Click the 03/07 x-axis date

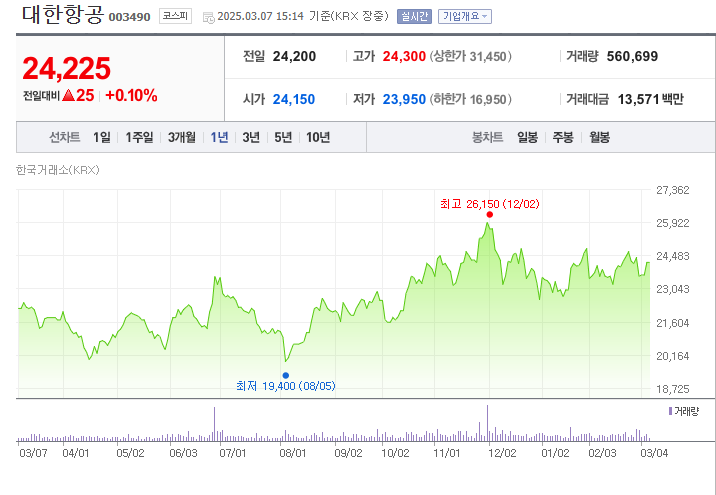(33, 453)
